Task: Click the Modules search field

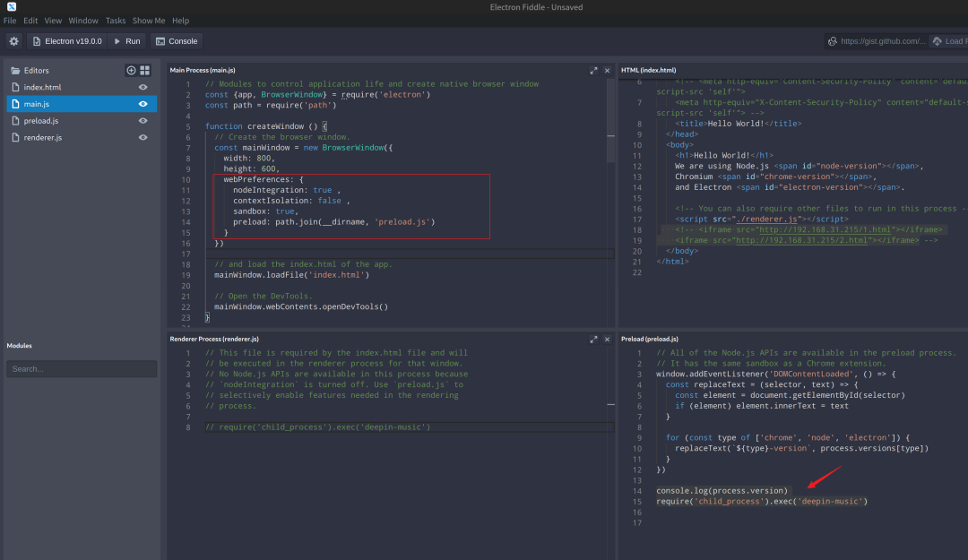Action: pyautogui.click(x=82, y=368)
